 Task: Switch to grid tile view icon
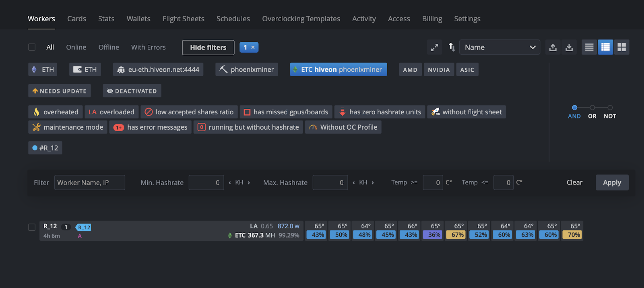[621, 48]
